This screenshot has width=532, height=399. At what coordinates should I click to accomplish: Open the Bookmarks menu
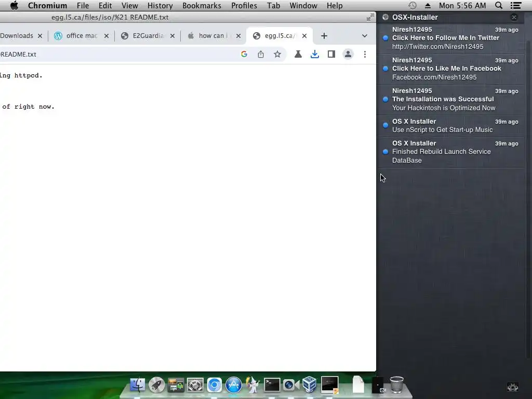point(202,5)
